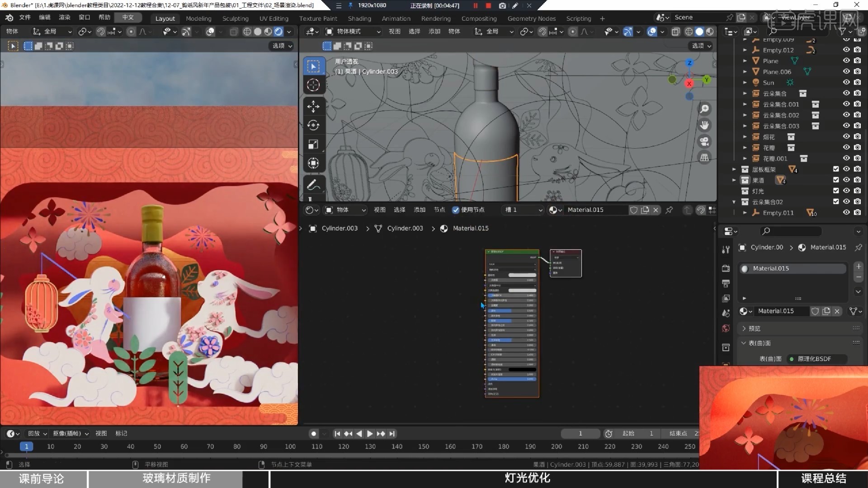Click the 中文 language button in top bar

pos(128,17)
